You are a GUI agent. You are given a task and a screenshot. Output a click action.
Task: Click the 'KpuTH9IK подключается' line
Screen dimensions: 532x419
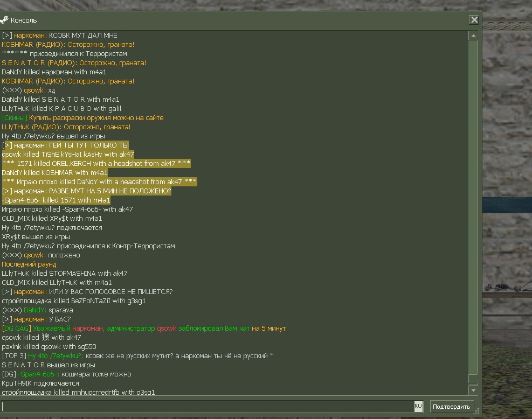[x=40, y=383]
